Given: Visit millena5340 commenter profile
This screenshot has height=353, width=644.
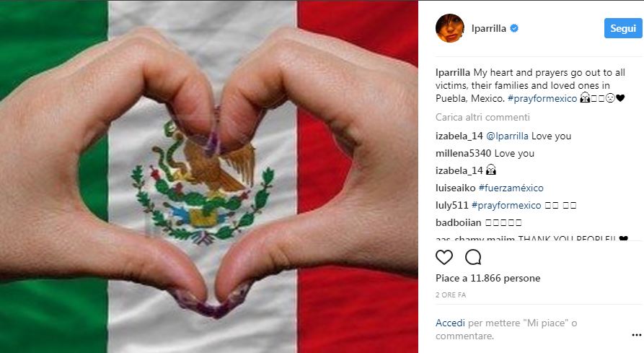Looking at the screenshot, I should [x=463, y=153].
